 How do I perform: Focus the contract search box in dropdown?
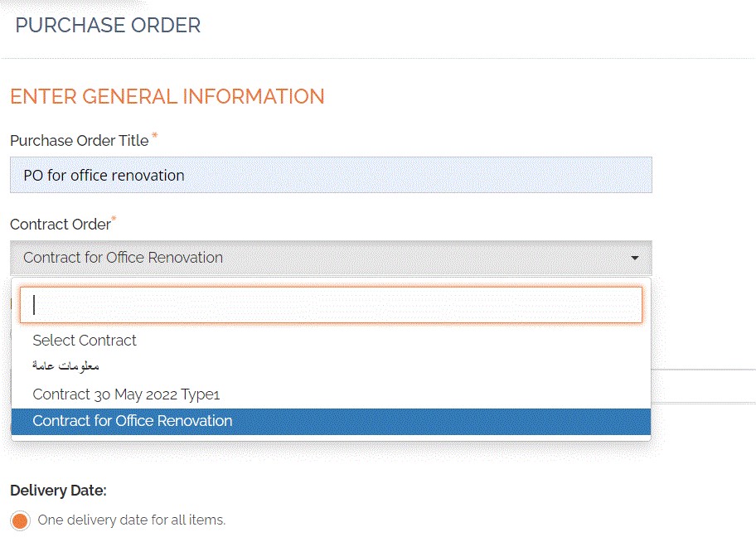click(331, 305)
